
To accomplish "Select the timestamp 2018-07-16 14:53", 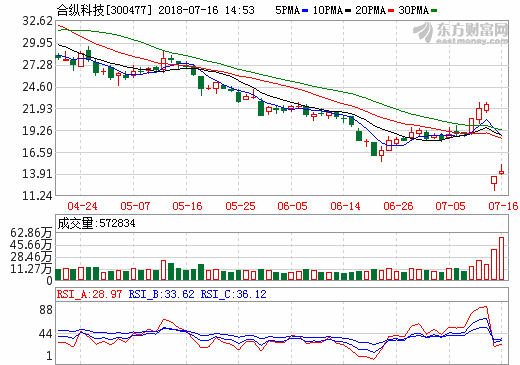I will 206,10.
